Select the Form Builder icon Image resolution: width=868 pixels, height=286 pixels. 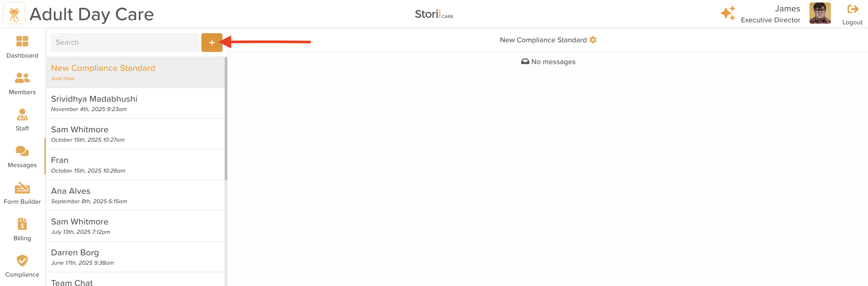pyautogui.click(x=22, y=188)
